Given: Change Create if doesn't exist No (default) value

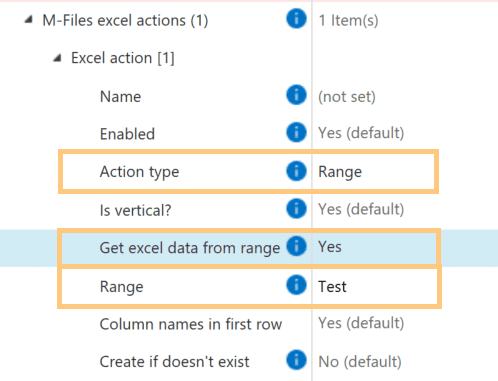Looking at the screenshot, I should pyautogui.click(x=360, y=362).
